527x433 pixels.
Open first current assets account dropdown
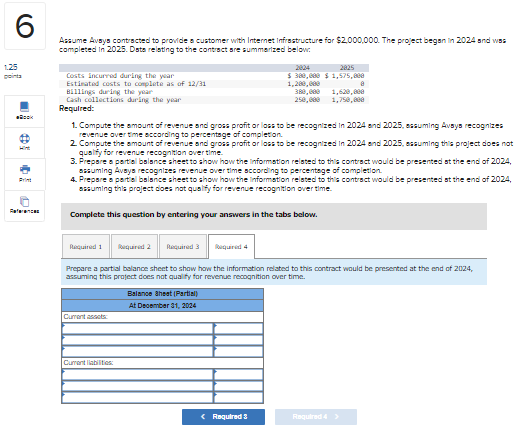[x=137, y=328]
